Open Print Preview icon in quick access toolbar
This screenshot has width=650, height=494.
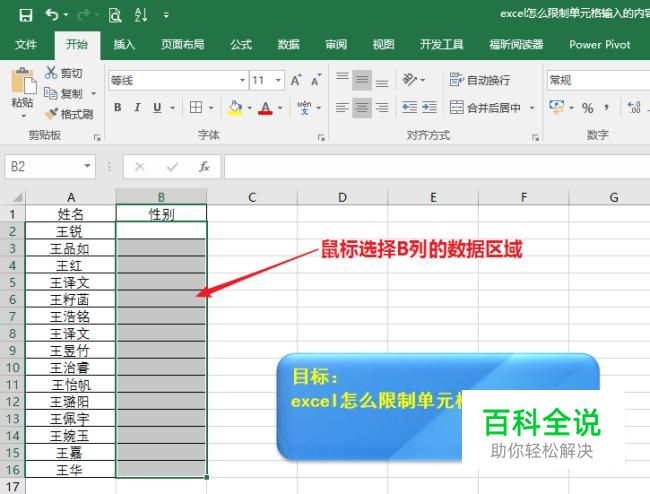coord(115,15)
